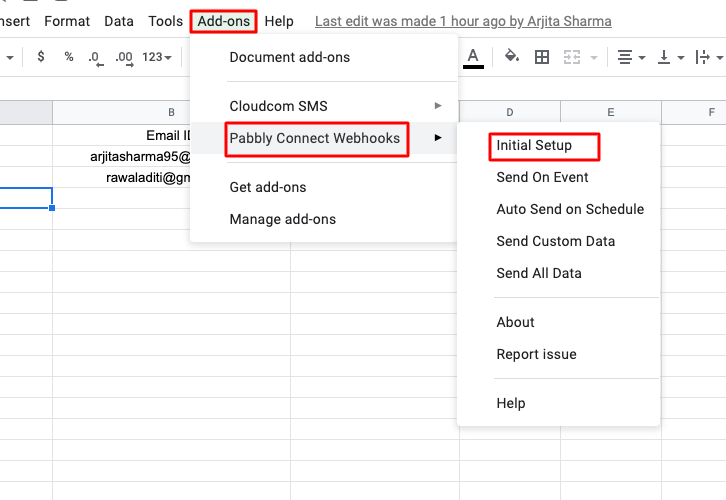Image resolution: width=726 pixels, height=500 pixels.
Task: Choose Report issue
Action: 558,354
